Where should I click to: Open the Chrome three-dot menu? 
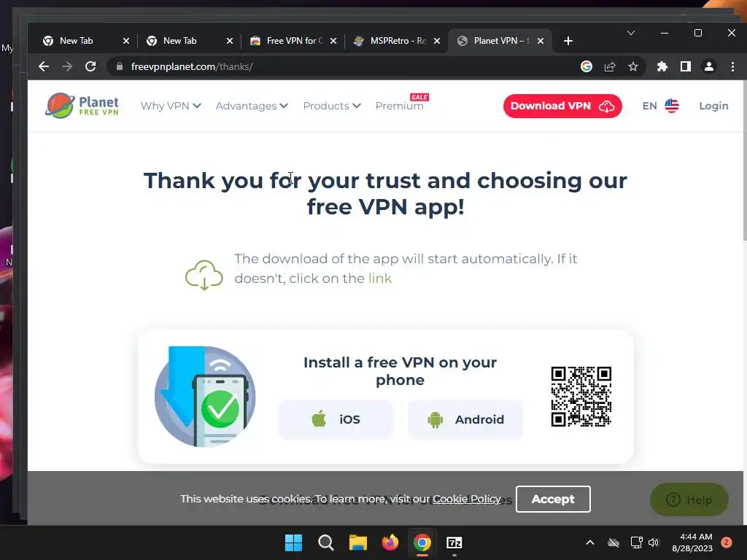(732, 66)
